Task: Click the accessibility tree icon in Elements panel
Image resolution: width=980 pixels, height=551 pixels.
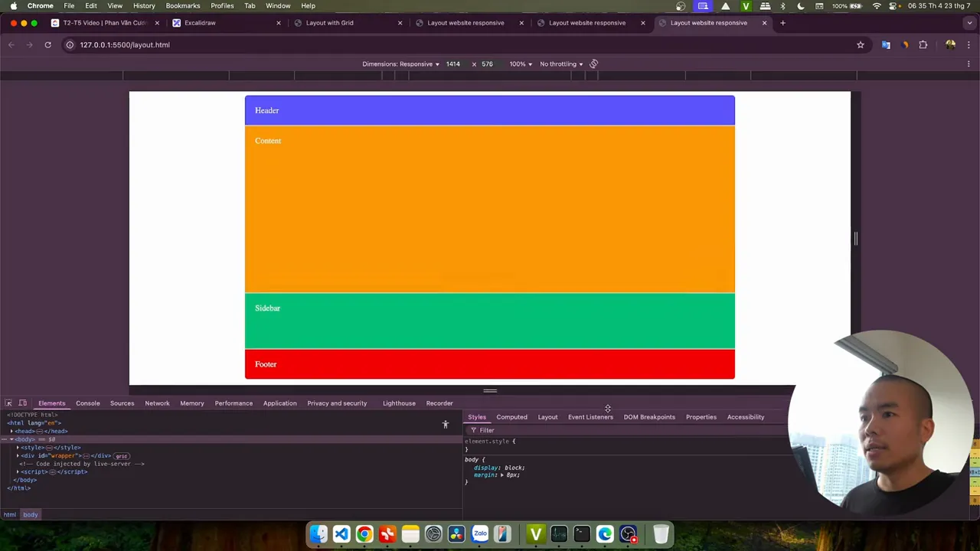Action: click(445, 425)
